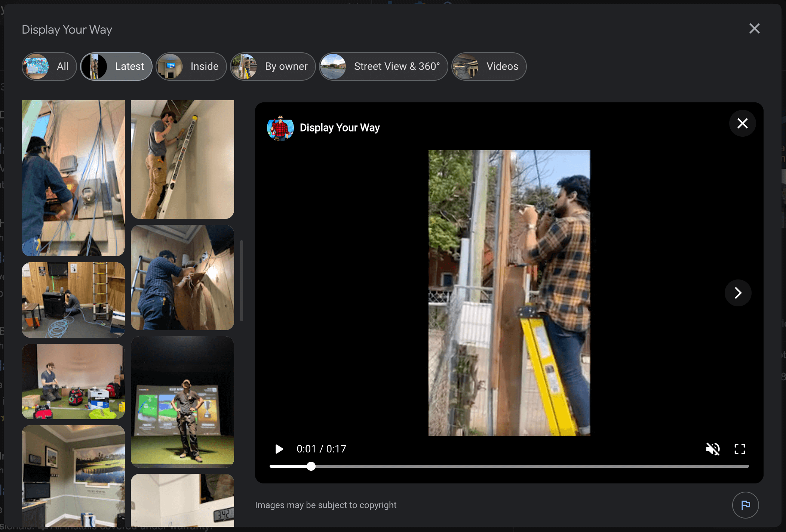Switch to the All photos tab
Image resolution: width=786 pixels, height=532 pixels.
pyautogui.click(x=49, y=66)
